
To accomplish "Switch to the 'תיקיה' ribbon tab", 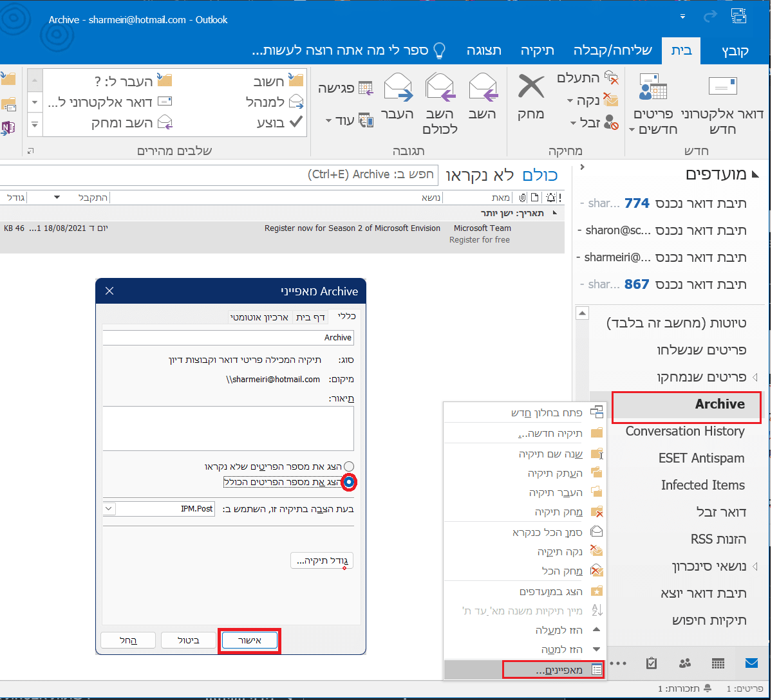I will coord(538,51).
